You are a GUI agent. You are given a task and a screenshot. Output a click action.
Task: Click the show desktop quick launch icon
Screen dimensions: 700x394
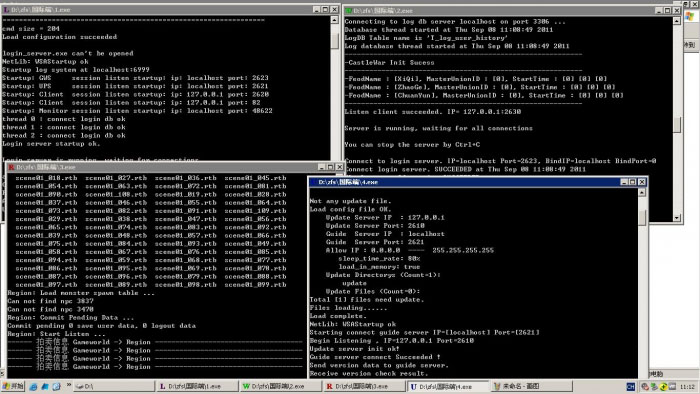tap(45, 386)
